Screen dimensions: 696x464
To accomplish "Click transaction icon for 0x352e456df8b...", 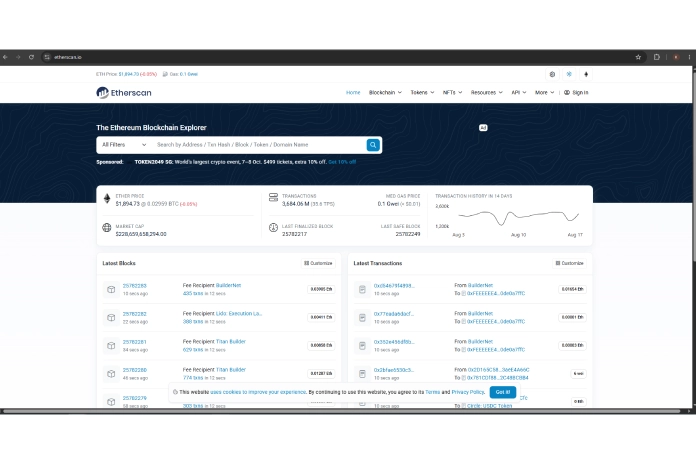I will [x=362, y=345].
